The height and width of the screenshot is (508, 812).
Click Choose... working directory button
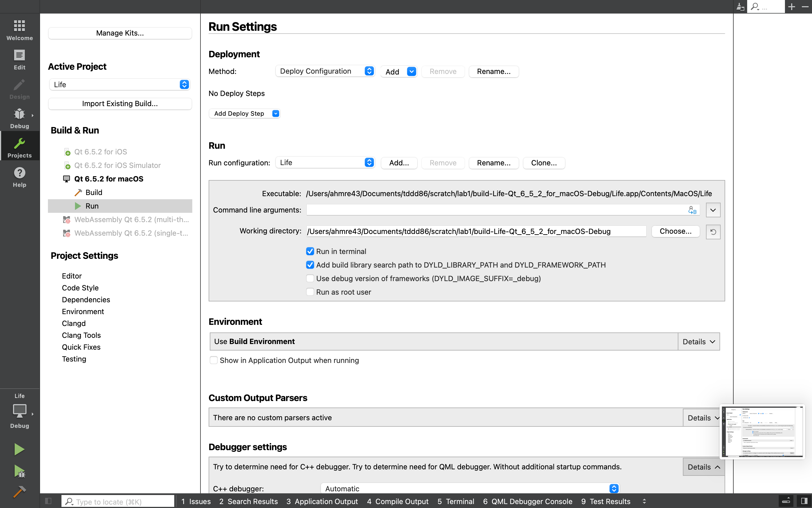[x=676, y=231]
